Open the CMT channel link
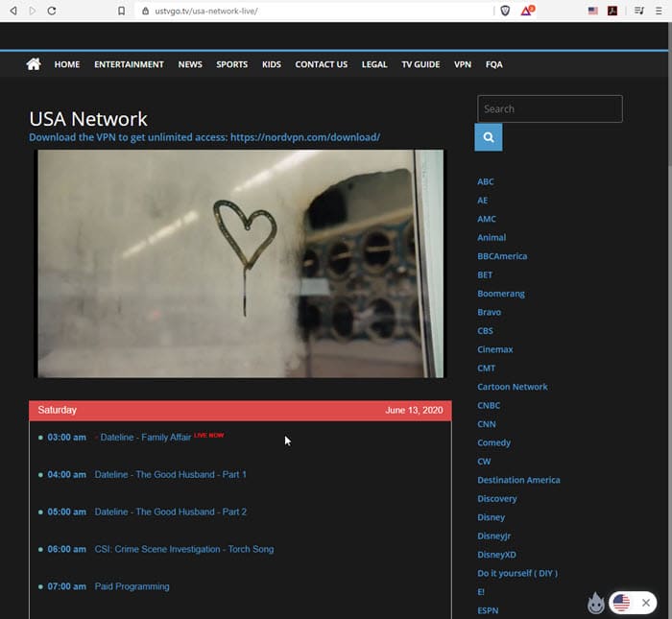The height and width of the screenshot is (619, 672). point(487,368)
